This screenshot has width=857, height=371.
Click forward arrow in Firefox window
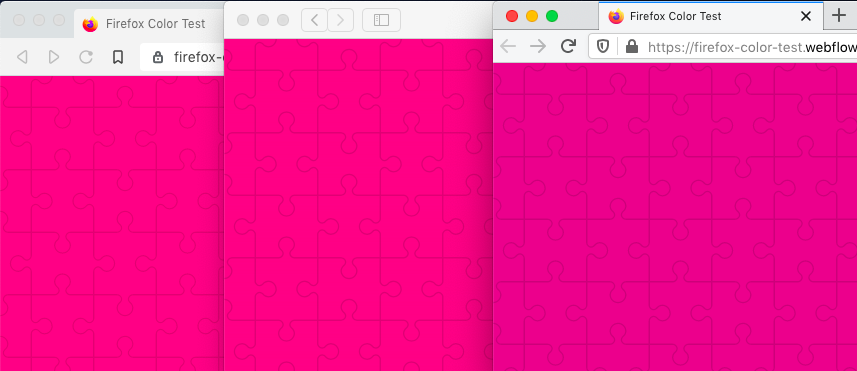coord(538,46)
